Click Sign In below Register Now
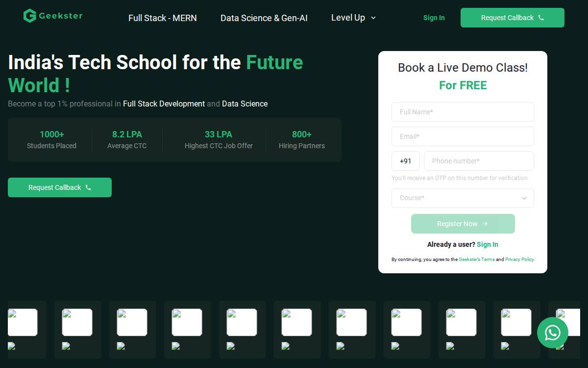Screen dimensions: 588x368 pos(488,244)
